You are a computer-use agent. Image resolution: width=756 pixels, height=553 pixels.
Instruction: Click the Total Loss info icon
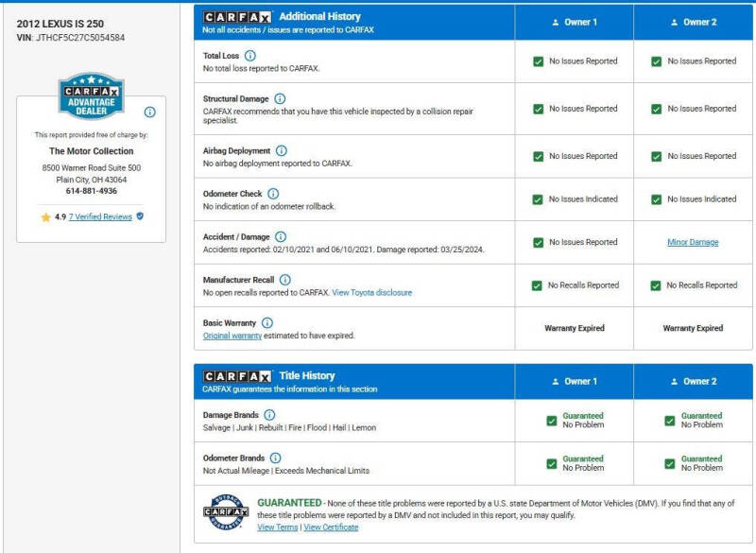click(250, 56)
